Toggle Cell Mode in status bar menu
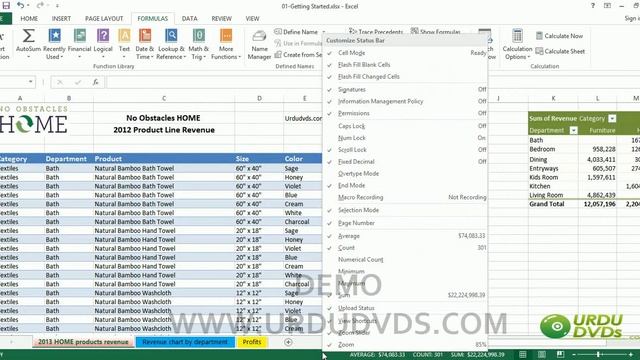Viewport: 640px width, 360px height. click(x=406, y=53)
